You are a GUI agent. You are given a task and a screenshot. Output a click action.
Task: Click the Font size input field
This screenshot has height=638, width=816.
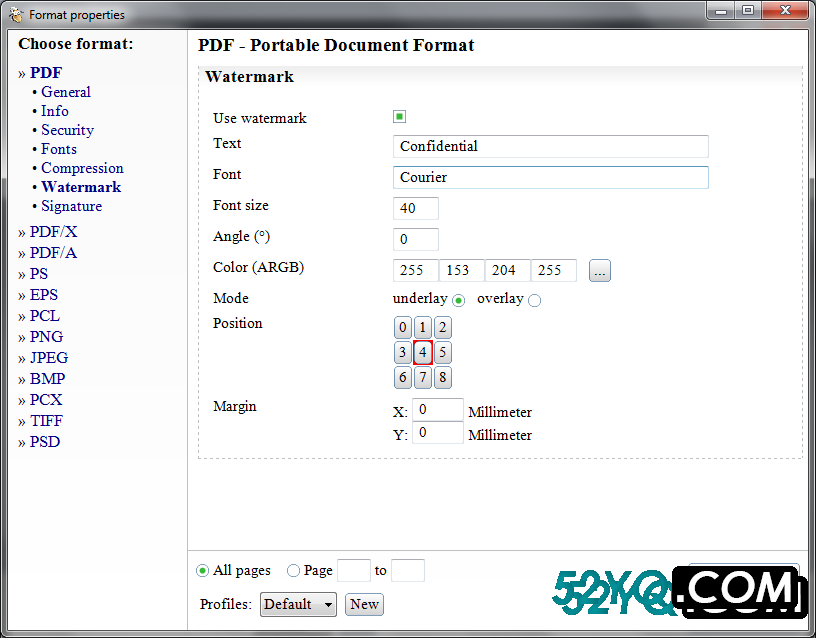coord(416,208)
